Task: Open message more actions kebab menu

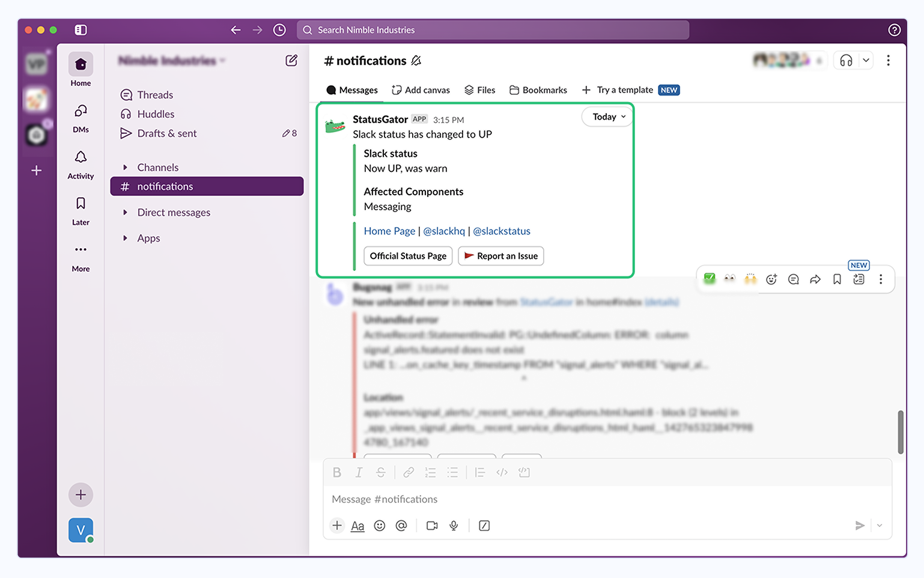Action: [x=881, y=279]
